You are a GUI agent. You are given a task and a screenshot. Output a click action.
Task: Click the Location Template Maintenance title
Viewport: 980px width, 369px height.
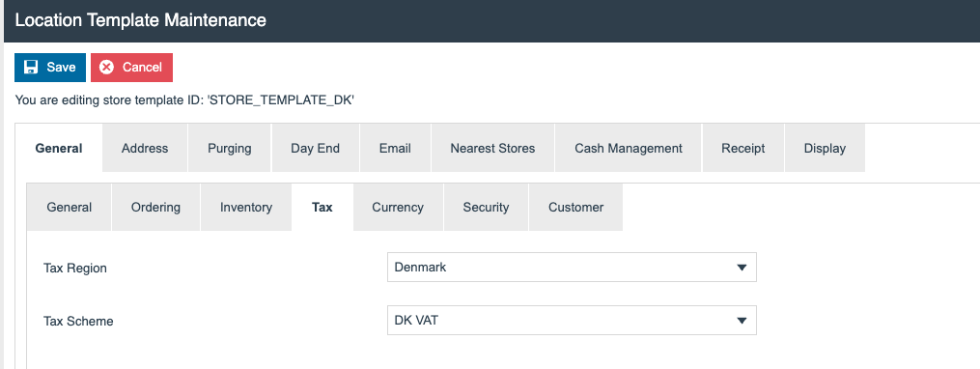coord(141,20)
